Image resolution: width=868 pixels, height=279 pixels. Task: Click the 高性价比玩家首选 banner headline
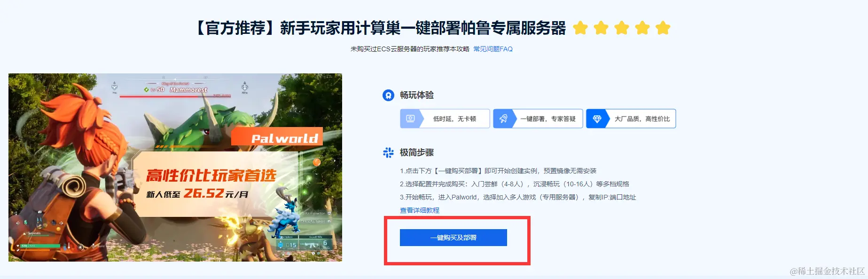[211, 175]
